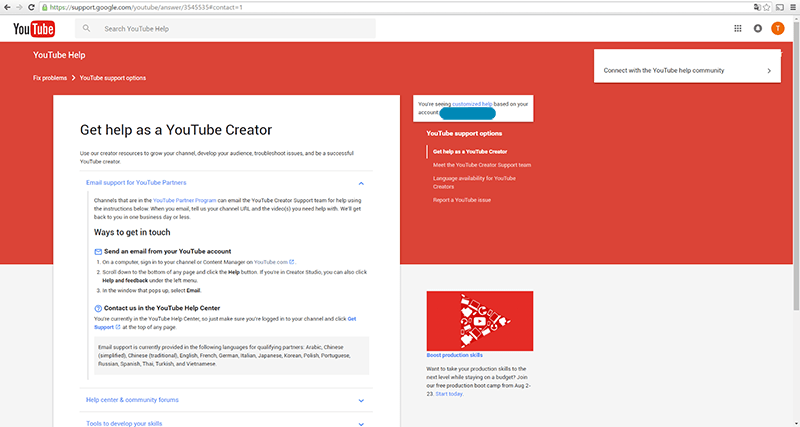Click in the Search YouTube Help field
The width and height of the screenshot is (800, 427).
[226, 29]
